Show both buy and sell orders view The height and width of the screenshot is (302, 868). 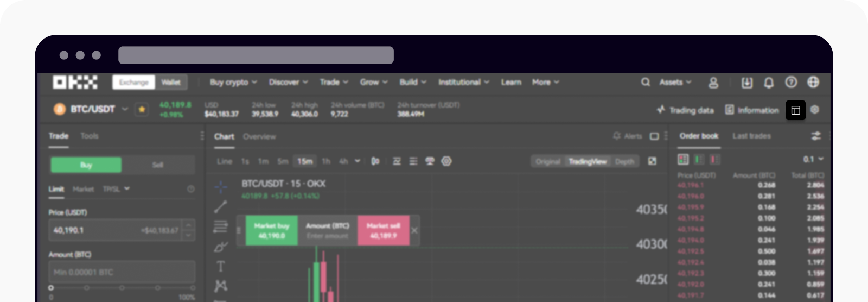[683, 159]
